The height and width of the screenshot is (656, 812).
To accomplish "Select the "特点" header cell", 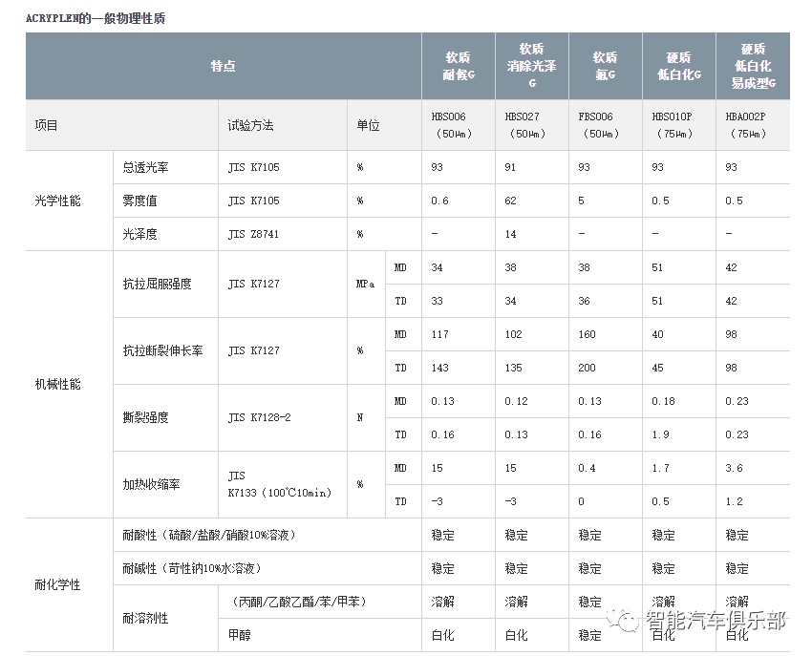I will [224, 66].
